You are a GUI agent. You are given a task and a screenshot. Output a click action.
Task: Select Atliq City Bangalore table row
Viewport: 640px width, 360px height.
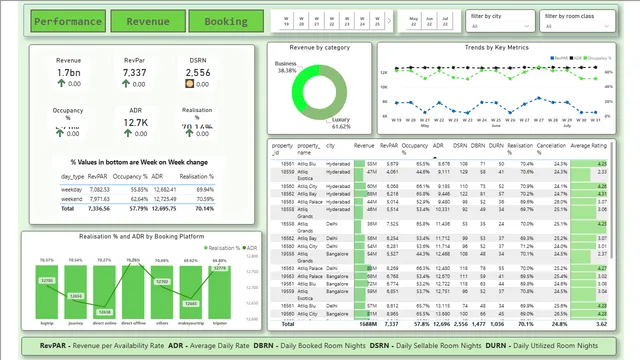click(439, 314)
